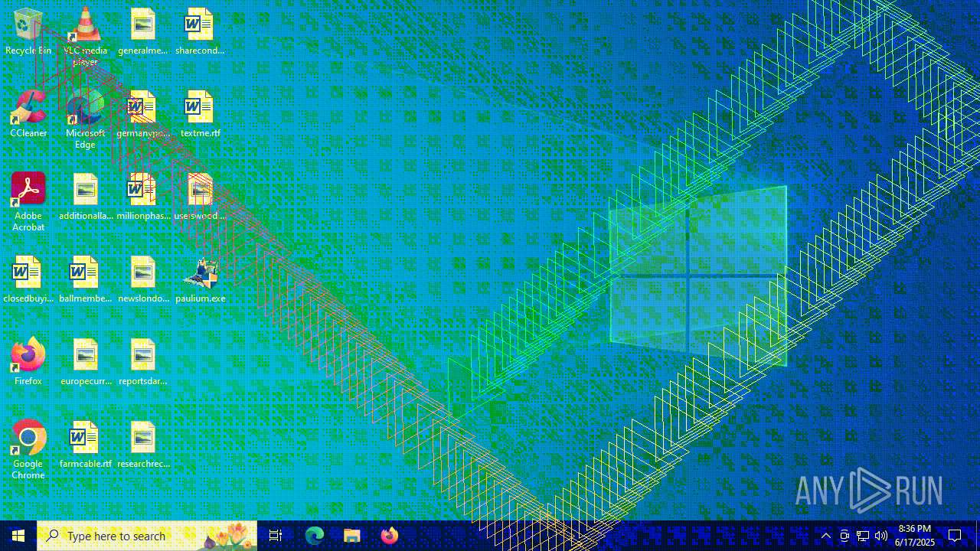Select the generalme... image file icon
This screenshot has width=980, height=551.
(x=142, y=32)
